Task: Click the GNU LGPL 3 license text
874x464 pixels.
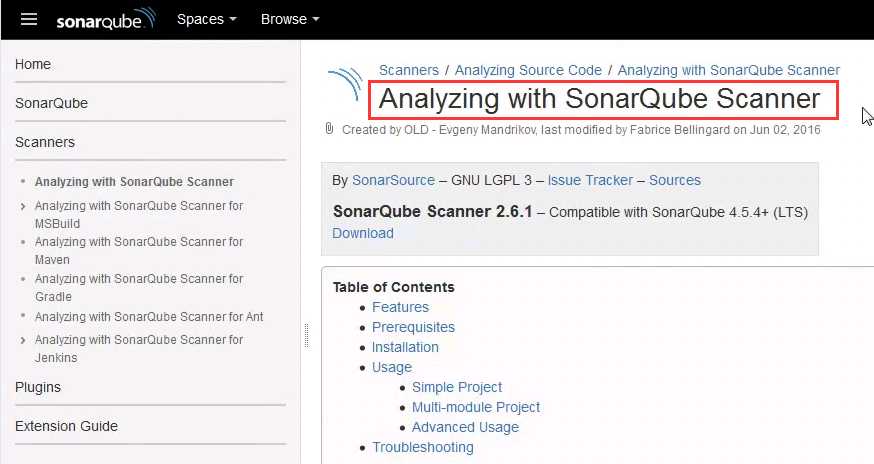Action: coord(491,180)
